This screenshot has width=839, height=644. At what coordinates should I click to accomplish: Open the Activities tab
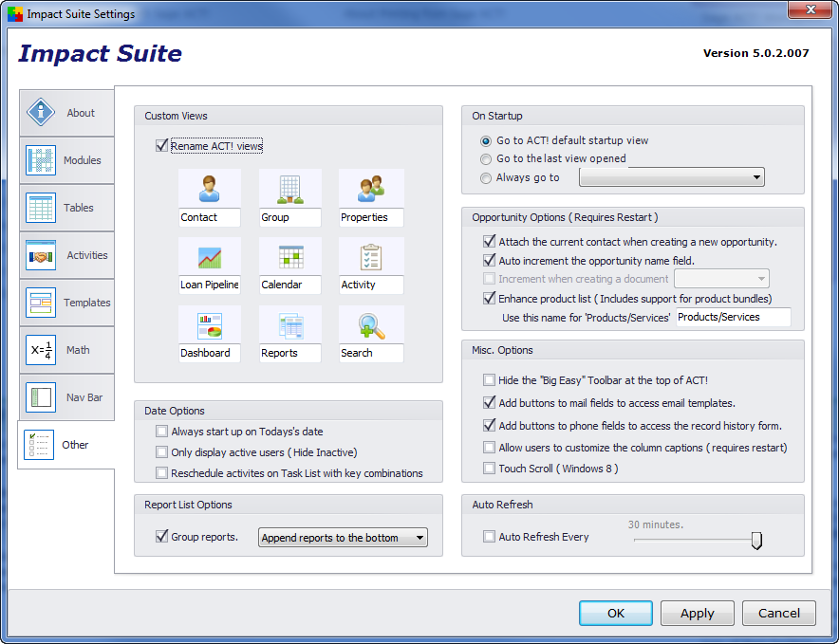[x=66, y=255]
